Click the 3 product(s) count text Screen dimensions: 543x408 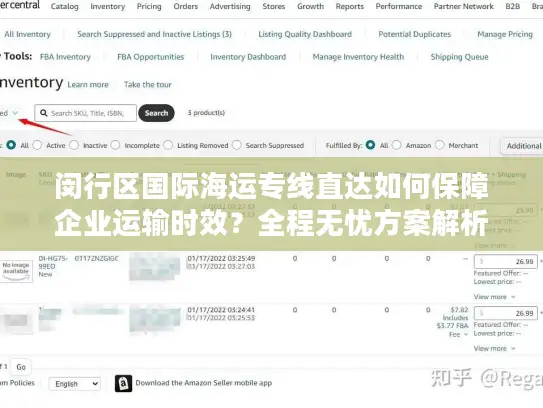point(206,113)
